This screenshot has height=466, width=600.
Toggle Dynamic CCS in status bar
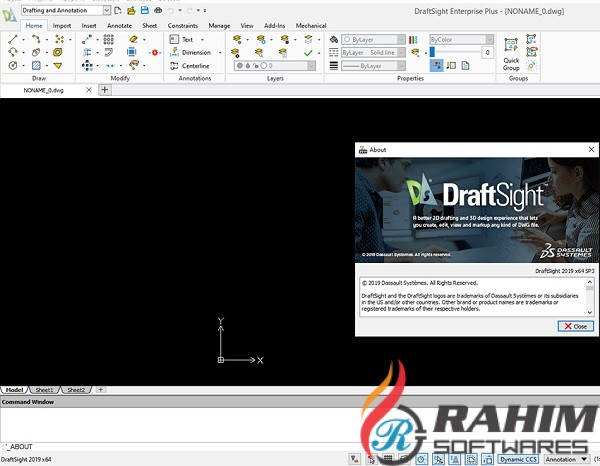518,459
